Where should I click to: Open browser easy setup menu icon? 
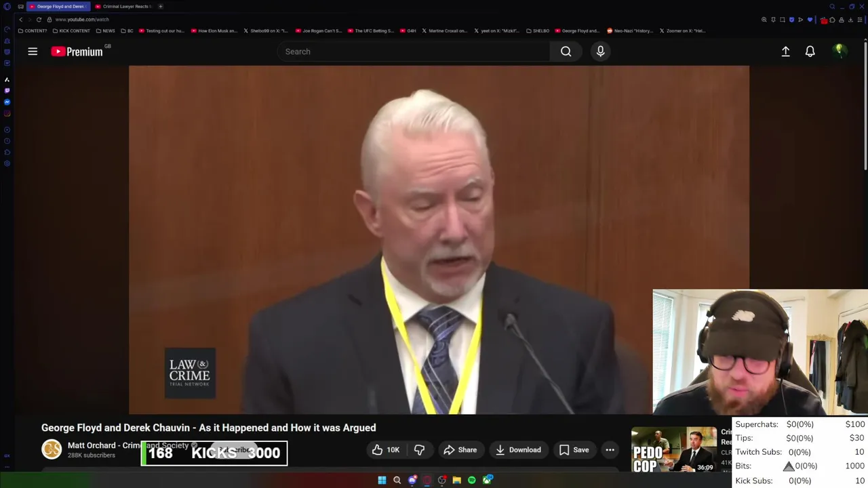[x=859, y=20]
